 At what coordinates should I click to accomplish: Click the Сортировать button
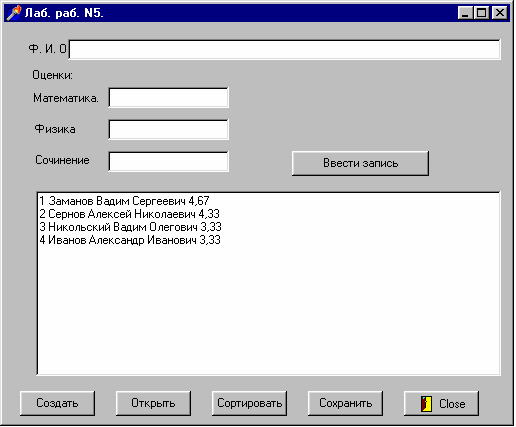(x=249, y=403)
